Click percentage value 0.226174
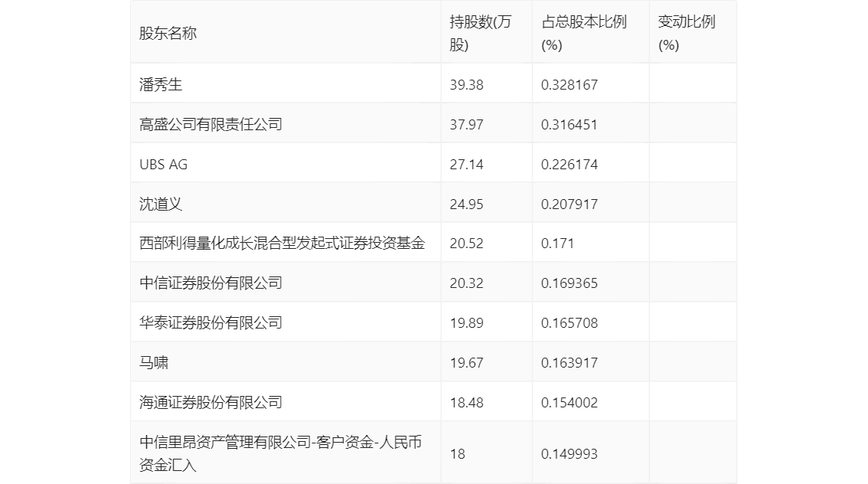 569,165
